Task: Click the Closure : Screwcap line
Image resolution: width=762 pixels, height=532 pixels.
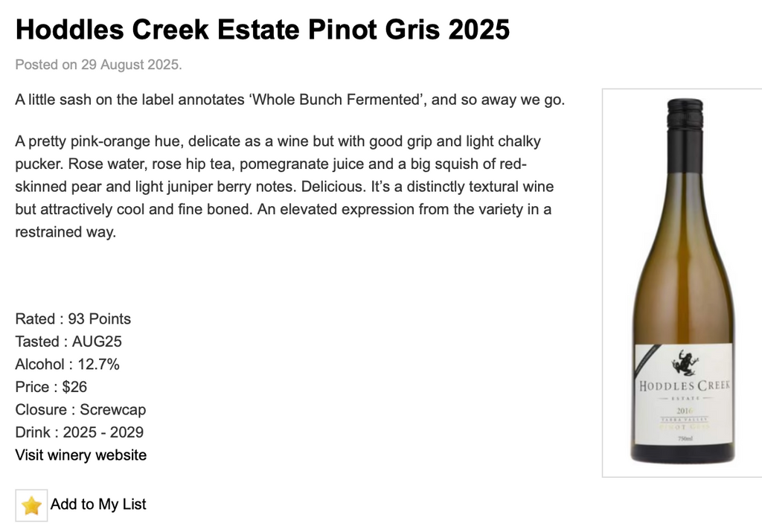Action: pyautogui.click(x=80, y=409)
